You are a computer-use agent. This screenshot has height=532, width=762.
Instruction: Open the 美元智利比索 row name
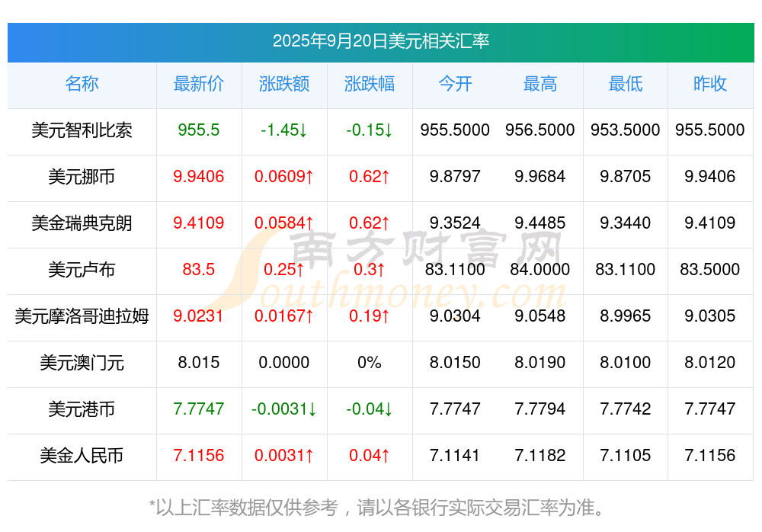pos(82,130)
